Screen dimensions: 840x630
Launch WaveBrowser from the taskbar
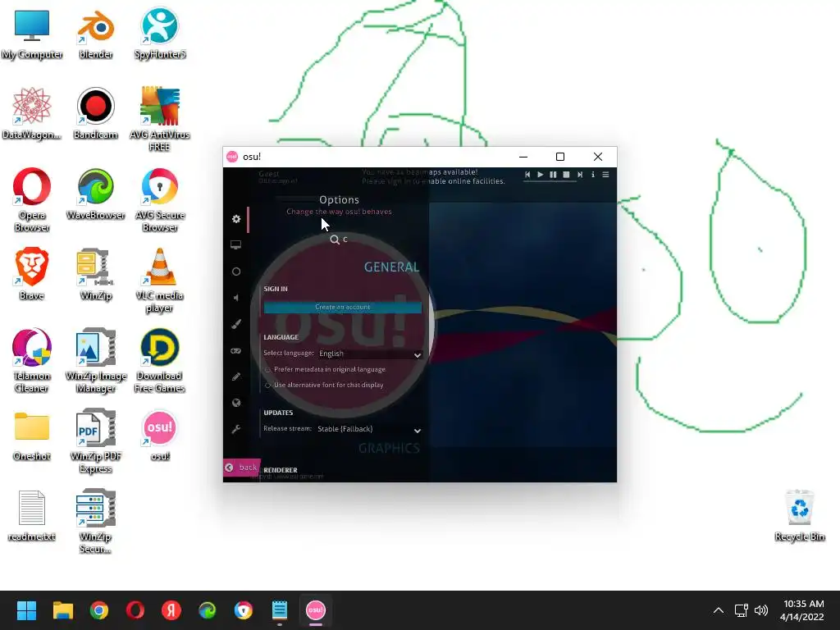tap(208, 610)
